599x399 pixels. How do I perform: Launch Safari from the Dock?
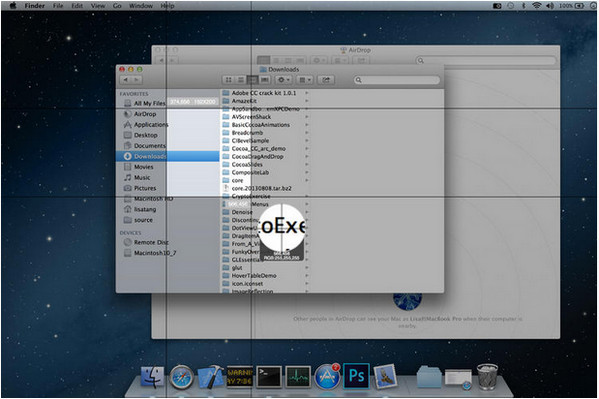(181, 377)
